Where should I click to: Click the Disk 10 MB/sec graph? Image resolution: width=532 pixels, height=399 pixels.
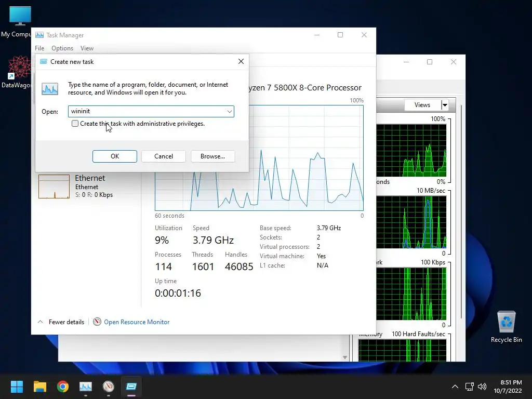pos(411,222)
